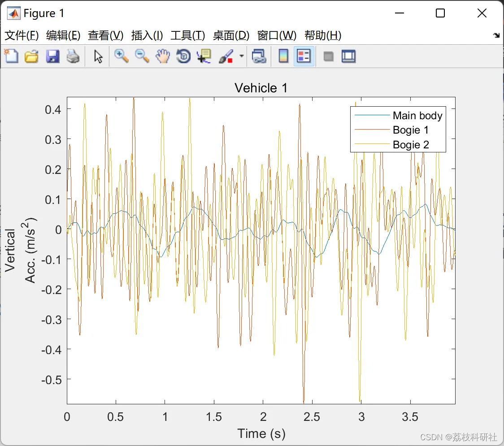Click the 3.5 x-axis tick label
Viewport: 504px width, 446px height.
(x=410, y=417)
